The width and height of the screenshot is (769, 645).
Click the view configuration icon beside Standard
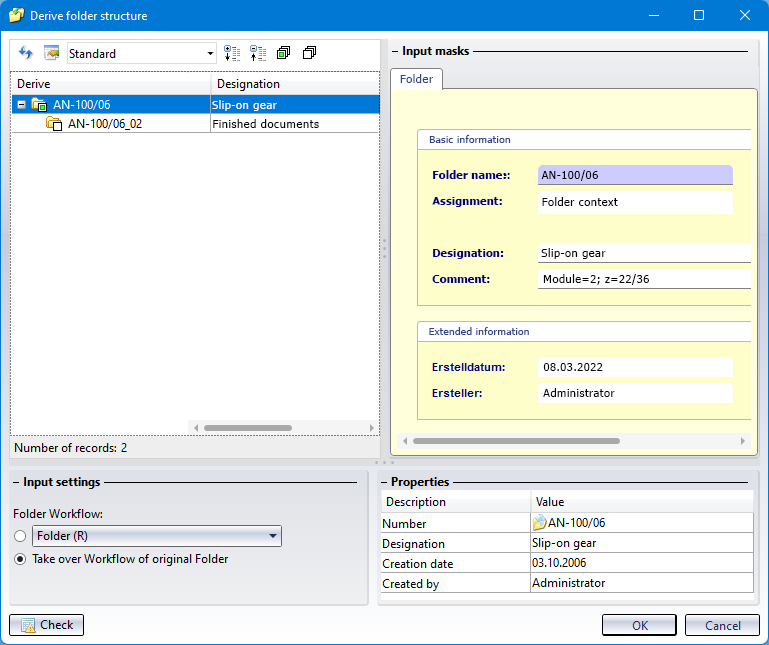coord(52,53)
